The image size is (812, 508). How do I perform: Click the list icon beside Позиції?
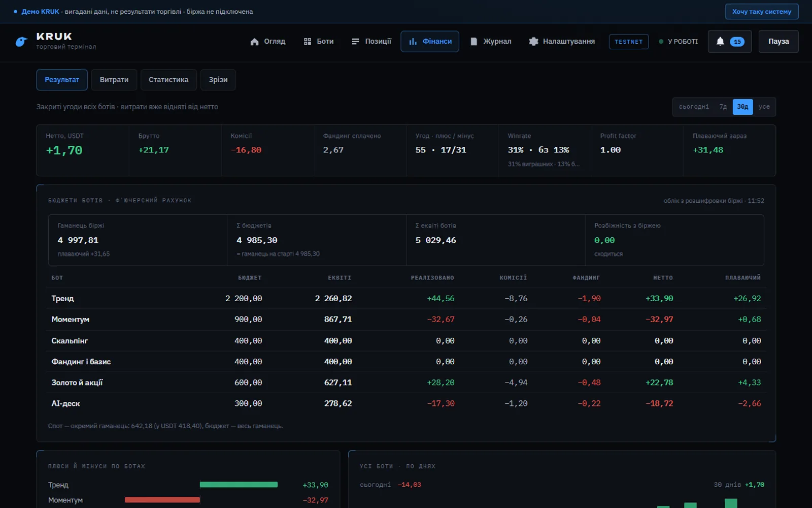pyautogui.click(x=355, y=42)
